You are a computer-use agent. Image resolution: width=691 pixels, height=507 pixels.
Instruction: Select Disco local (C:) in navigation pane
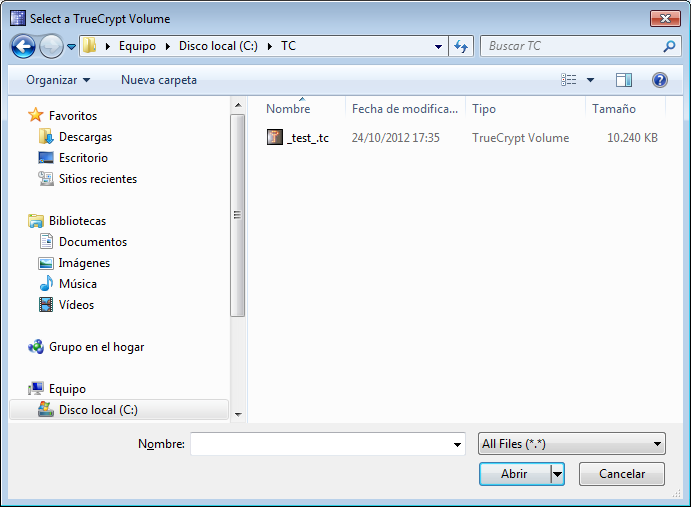tap(119, 410)
